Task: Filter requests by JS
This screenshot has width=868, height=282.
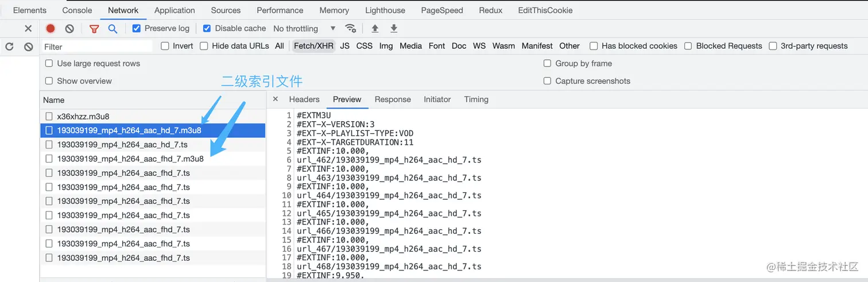Action: click(x=344, y=46)
